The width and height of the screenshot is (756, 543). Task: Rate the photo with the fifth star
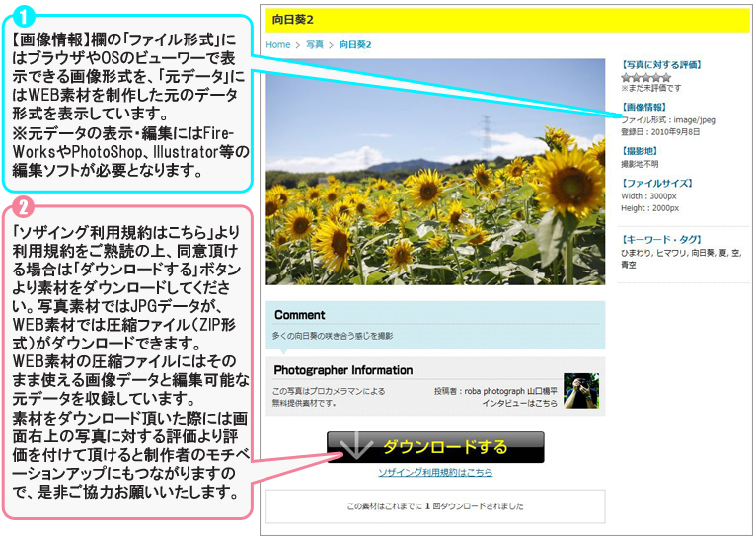click(666, 77)
